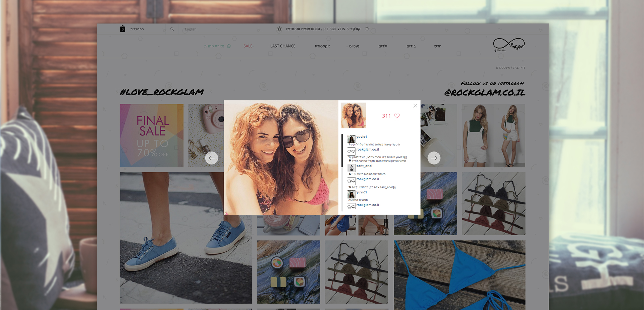Click the התחברות login link
This screenshot has height=310, width=644.
(137, 29)
